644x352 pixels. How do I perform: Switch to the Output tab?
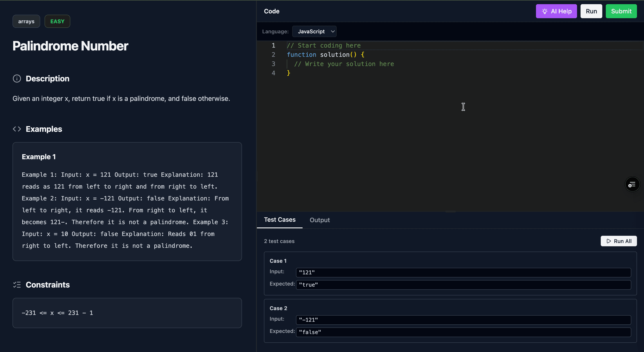click(319, 220)
